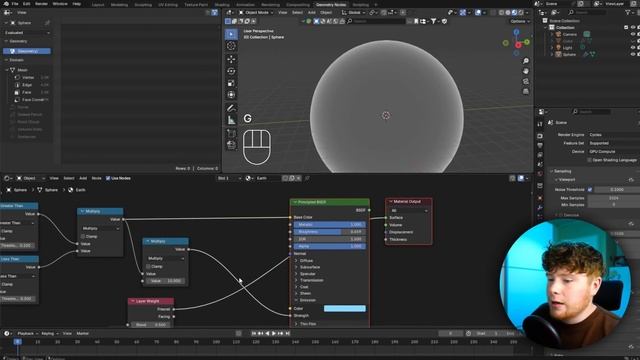Screen dimensions: 640x360
Task: Click the Earth breadcrumb in shader editor
Action: click(77, 190)
